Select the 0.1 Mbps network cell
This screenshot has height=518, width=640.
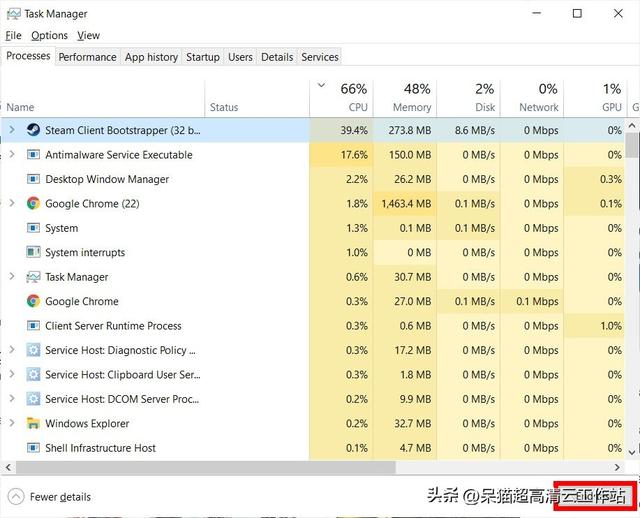[x=532, y=301]
